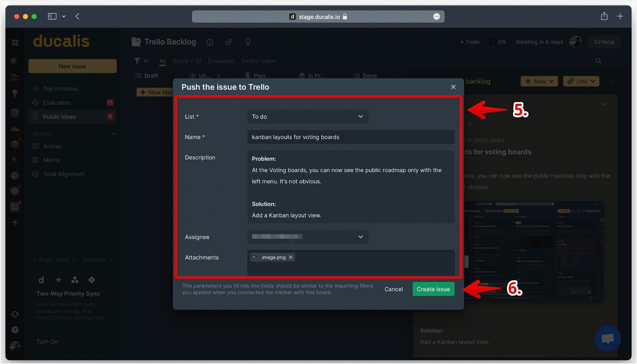The image size is (637, 364).
Task: Click the New issue button
Action: point(72,66)
